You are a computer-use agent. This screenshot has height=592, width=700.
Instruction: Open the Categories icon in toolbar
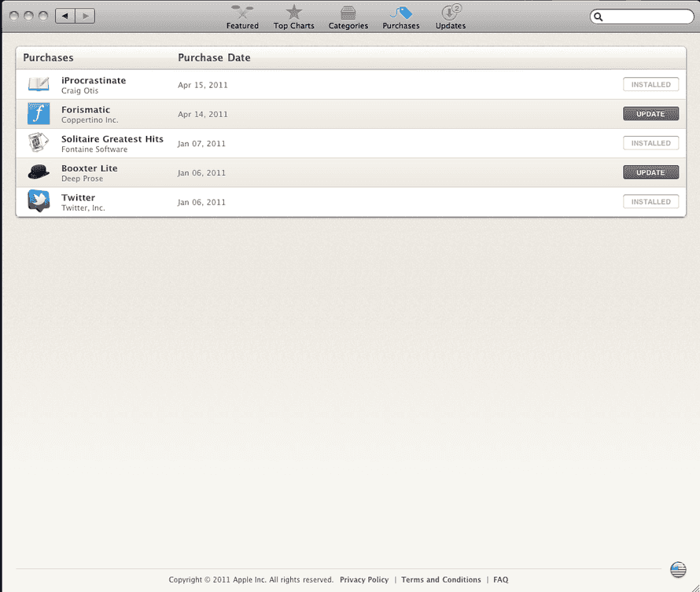(348, 13)
